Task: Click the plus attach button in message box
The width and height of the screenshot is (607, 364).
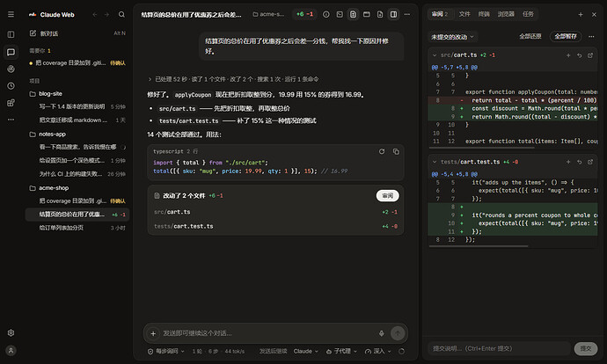Action: tap(153, 333)
